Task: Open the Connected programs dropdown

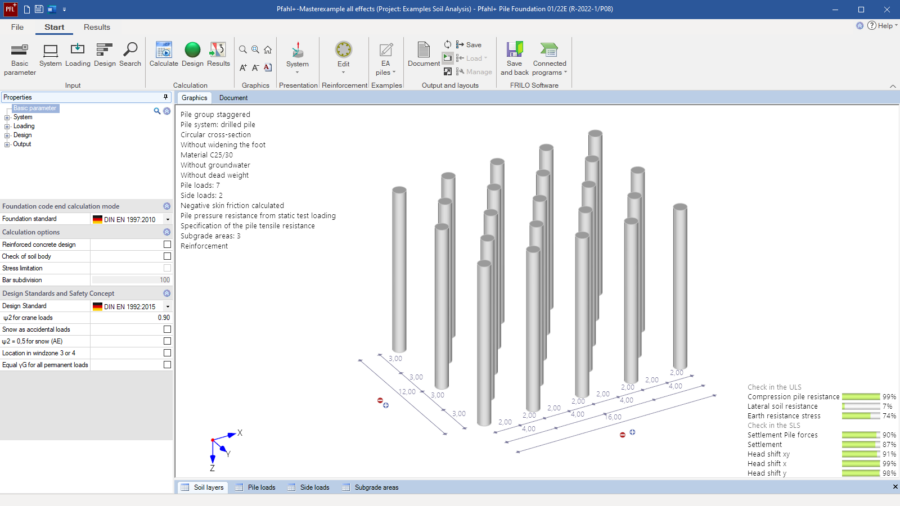Action: (x=549, y=60)
